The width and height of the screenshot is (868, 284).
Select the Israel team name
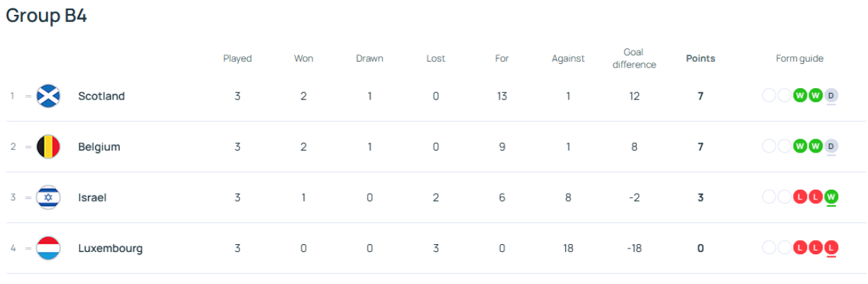[92, 197]
